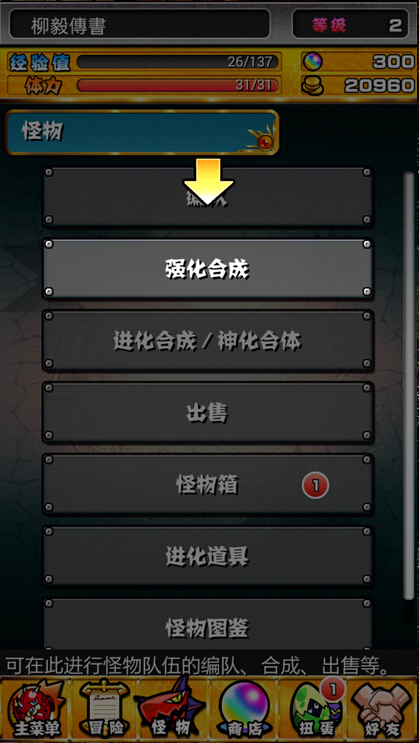
Task: Tap the rainbow orb currency icon
Action: click(312, 61)
